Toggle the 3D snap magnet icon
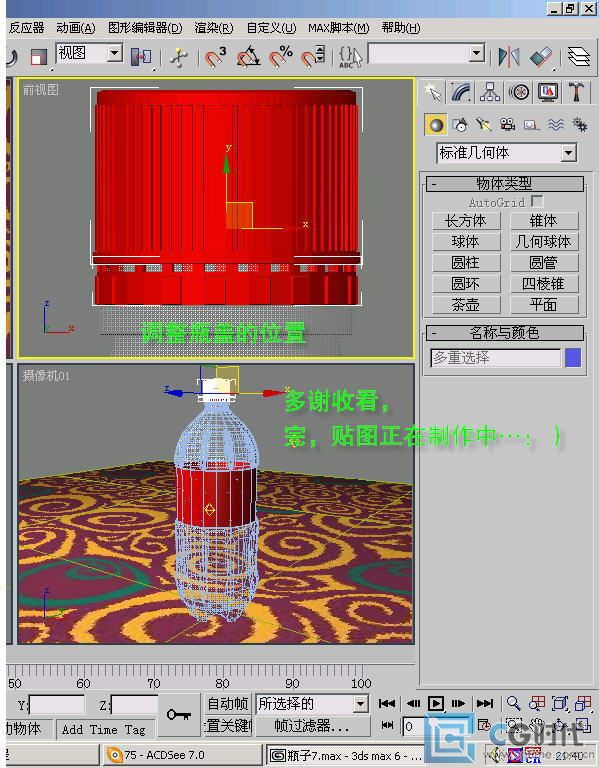Screen dimensions: 599x768 click(x=215, y=57)
